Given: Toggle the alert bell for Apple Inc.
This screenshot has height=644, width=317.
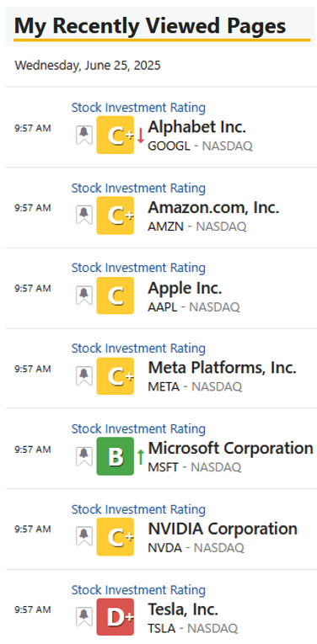Looking at the screenshot, I should click(84, 295).
